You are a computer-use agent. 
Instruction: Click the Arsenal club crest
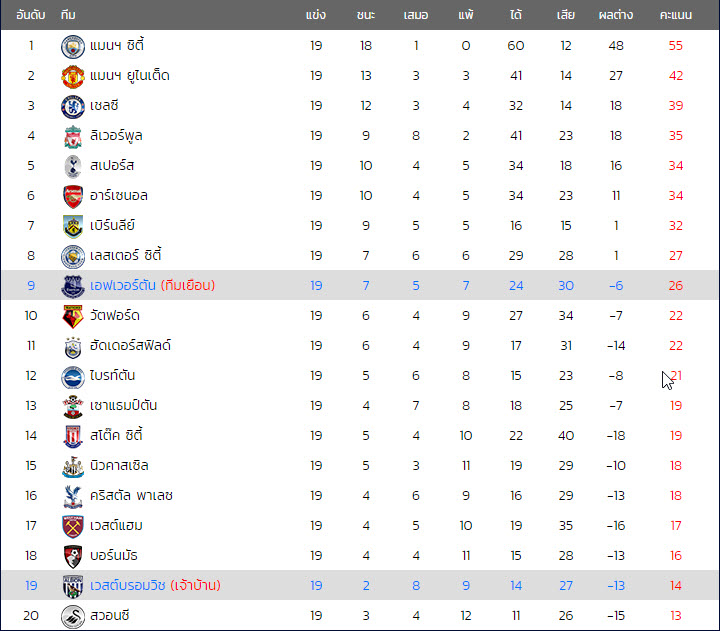tap(73, 197)
